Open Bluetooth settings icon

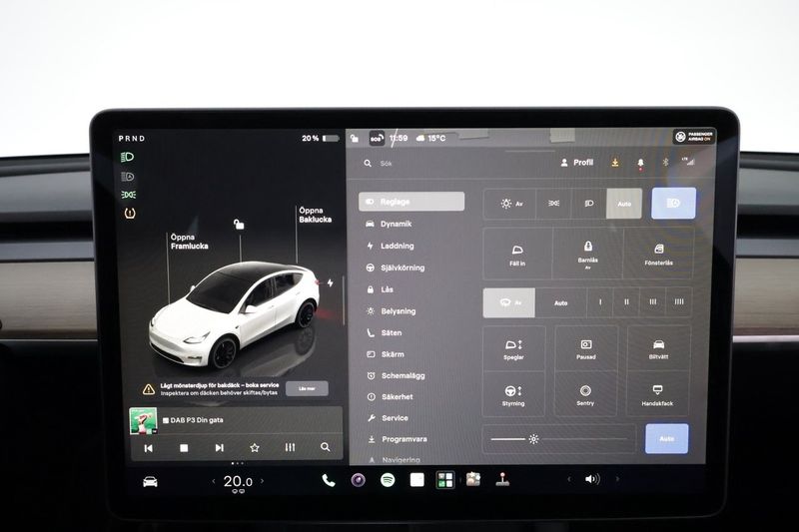pyautogui.click(x=665, y=163)
